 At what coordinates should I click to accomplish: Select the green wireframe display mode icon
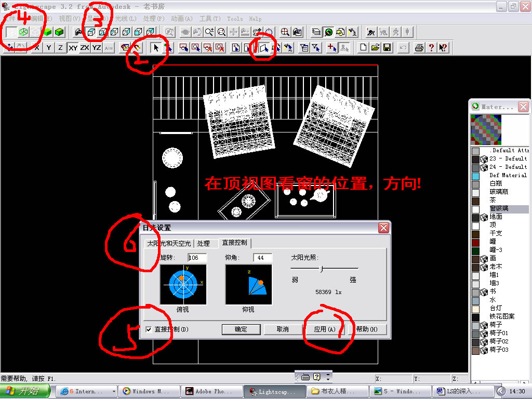point(23,32)
